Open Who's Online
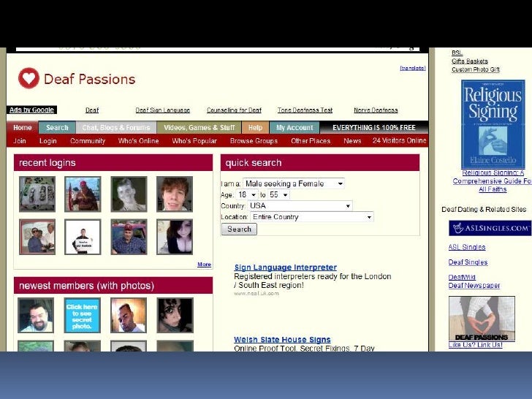532x399 pixels. coord(138,141)
